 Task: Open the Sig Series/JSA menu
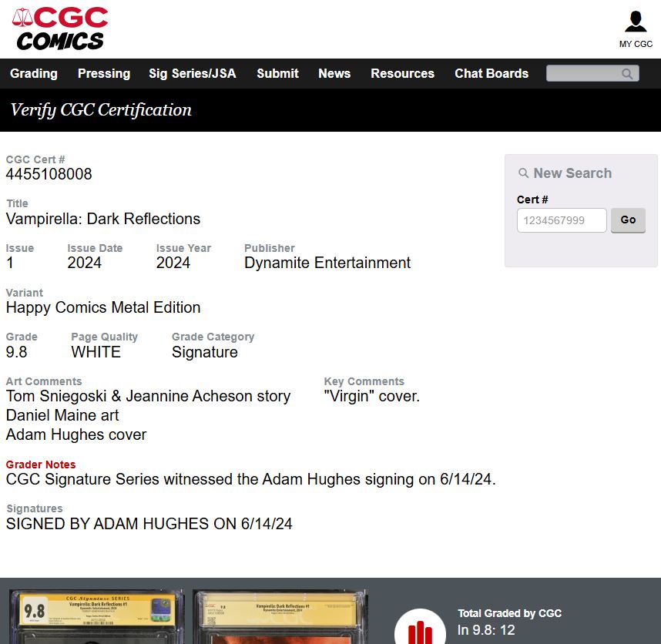193,74
